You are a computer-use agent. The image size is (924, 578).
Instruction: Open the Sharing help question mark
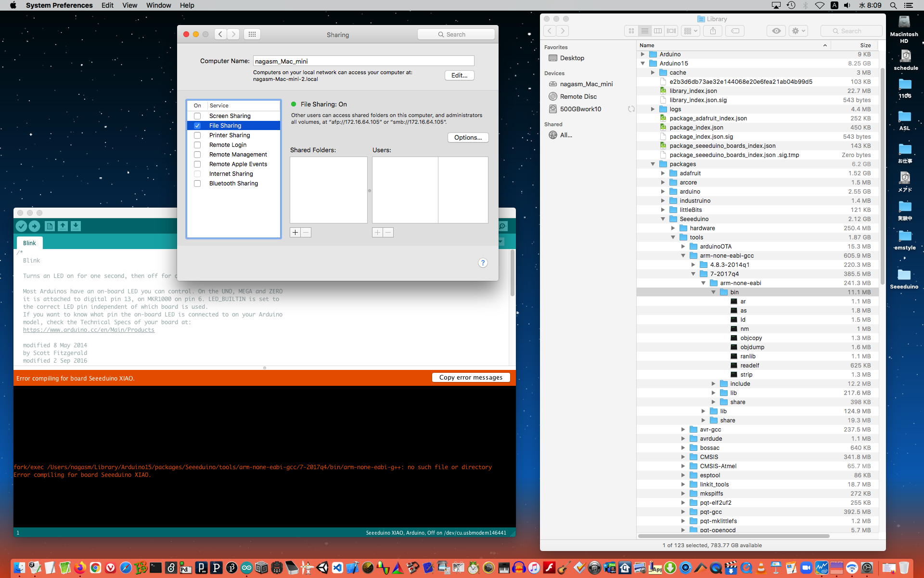(483, 263)
